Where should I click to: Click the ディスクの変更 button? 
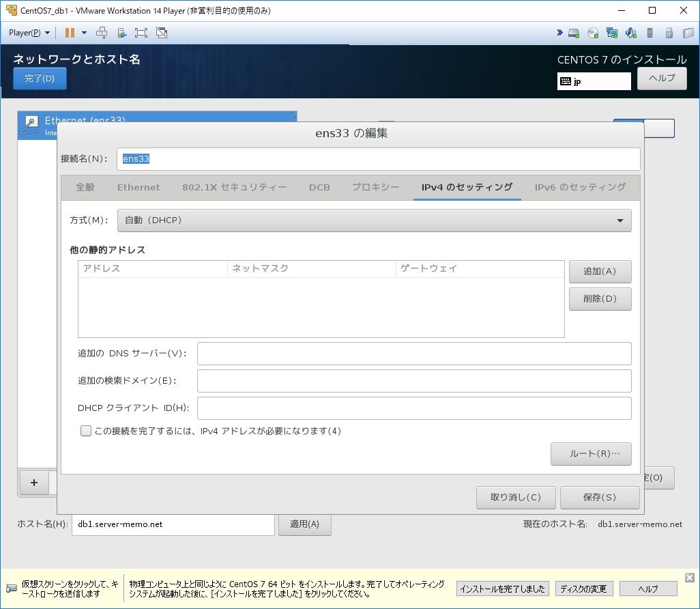click(584, 589)
